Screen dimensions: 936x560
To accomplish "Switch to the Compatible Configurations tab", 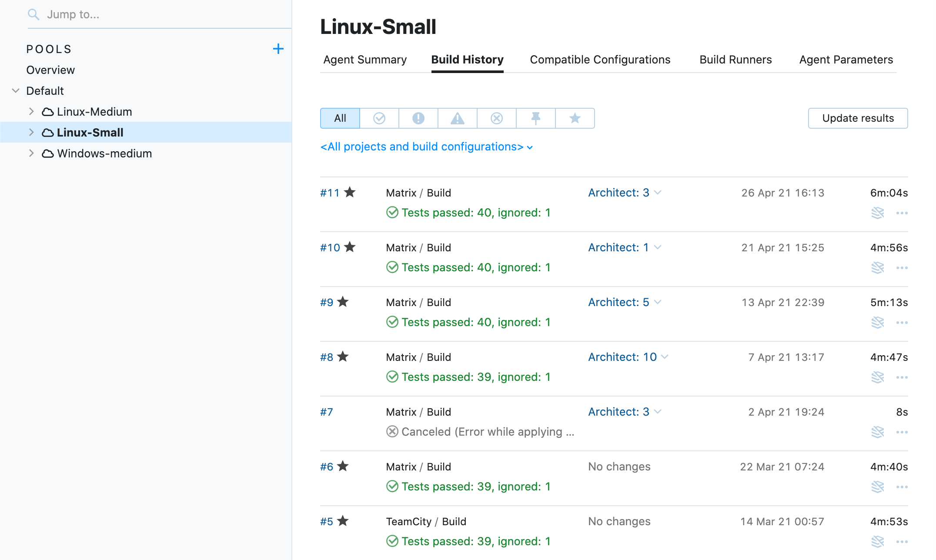I will 599,59.
